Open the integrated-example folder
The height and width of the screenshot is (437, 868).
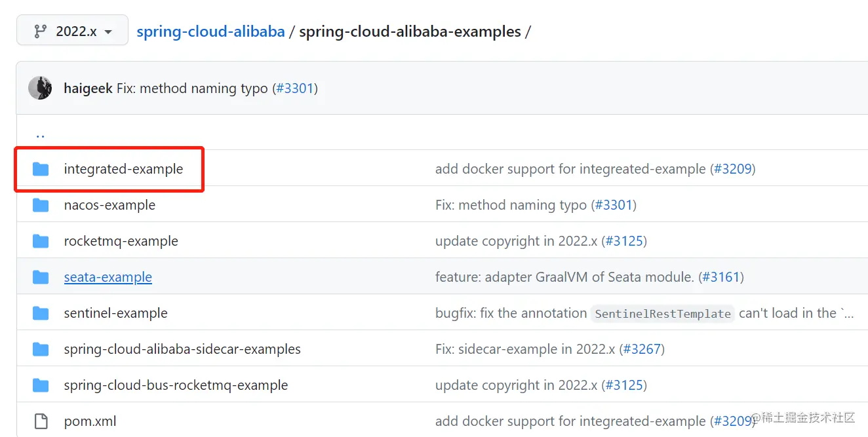(123, 169)
